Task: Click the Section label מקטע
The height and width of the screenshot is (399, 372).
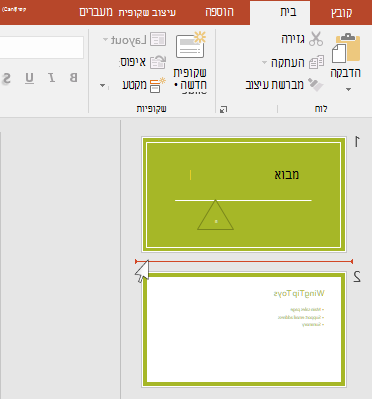Action: click(135, 85)
